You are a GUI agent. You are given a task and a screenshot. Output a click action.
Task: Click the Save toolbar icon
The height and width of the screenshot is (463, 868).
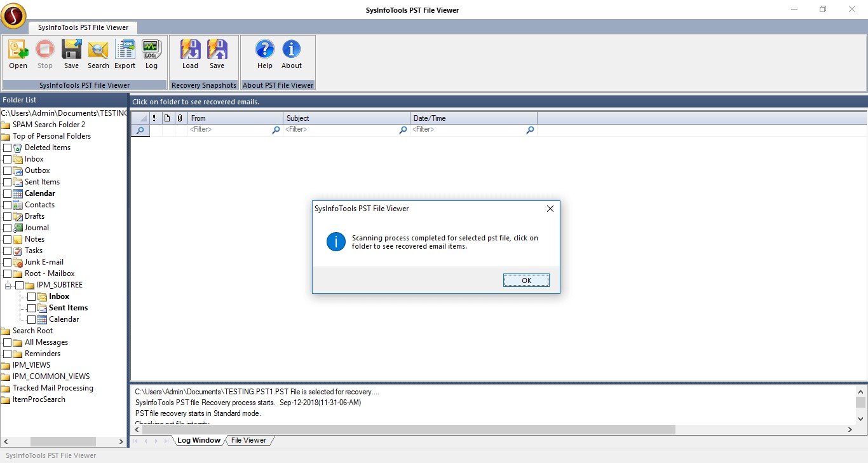(x=71, y=54)
